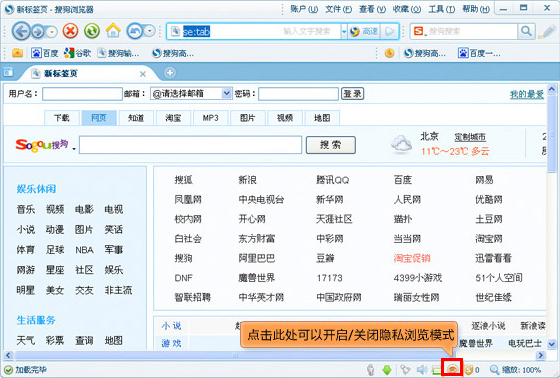Open the 文件(F) menu
560x378 pixels.
[x=338, y=9]
